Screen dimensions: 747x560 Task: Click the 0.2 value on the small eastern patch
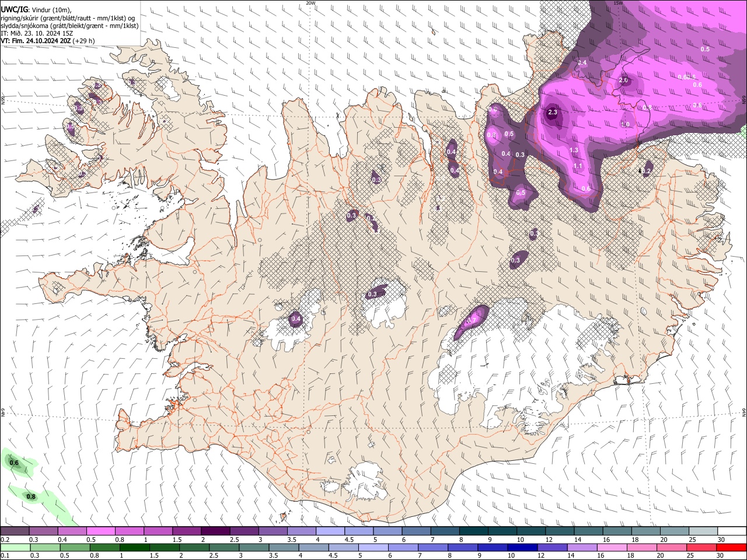[647, 171]
